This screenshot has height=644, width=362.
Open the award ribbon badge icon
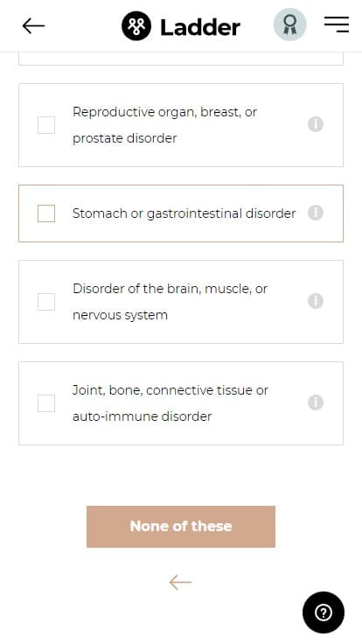tap(290, 24)
